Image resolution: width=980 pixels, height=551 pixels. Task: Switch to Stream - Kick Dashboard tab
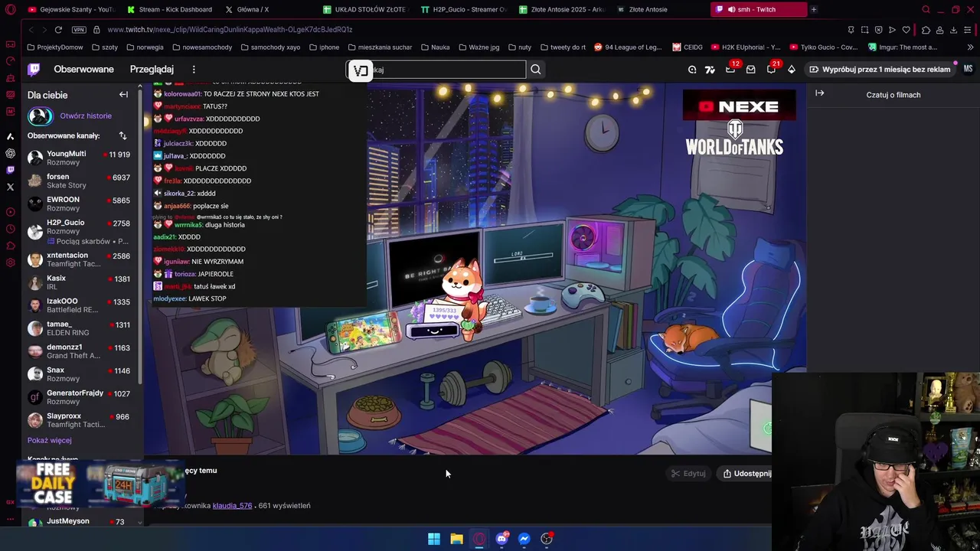170,9
